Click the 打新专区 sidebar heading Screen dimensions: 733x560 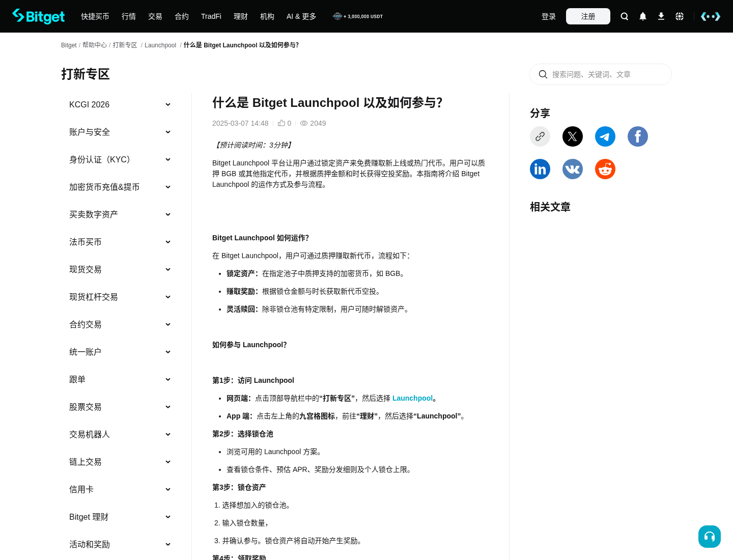click(x=86, y=74)
